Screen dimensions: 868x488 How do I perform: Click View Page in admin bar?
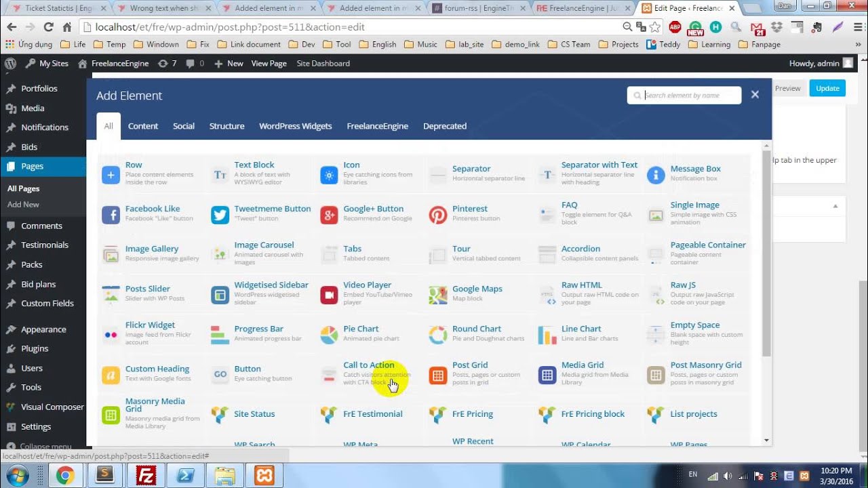[x=269, y=63]
